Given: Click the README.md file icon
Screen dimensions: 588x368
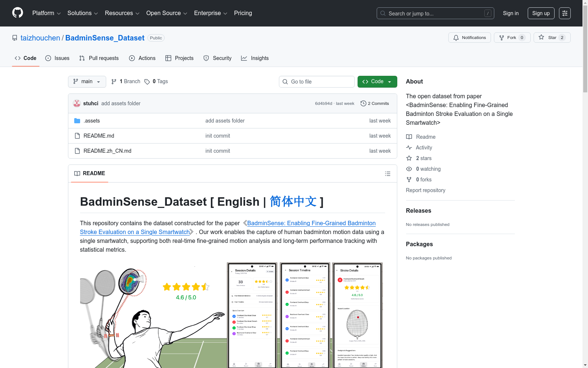Looking at the screenshot, I should pos(77,136).
